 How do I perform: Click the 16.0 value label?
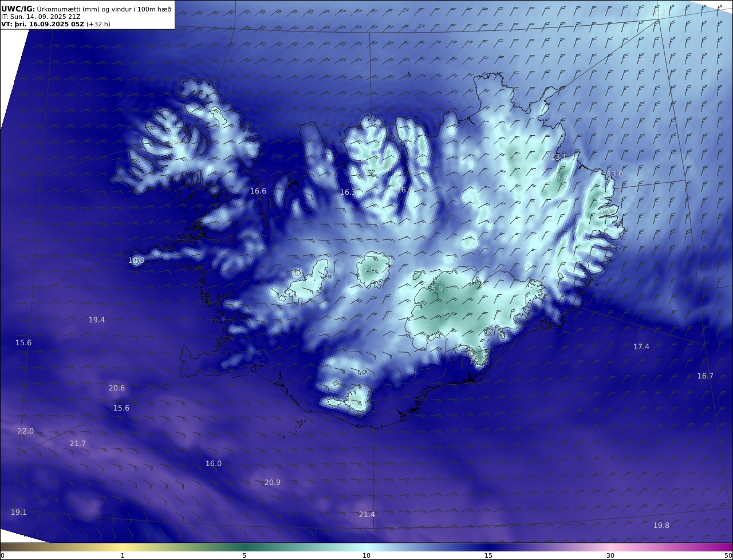point(214,464)
